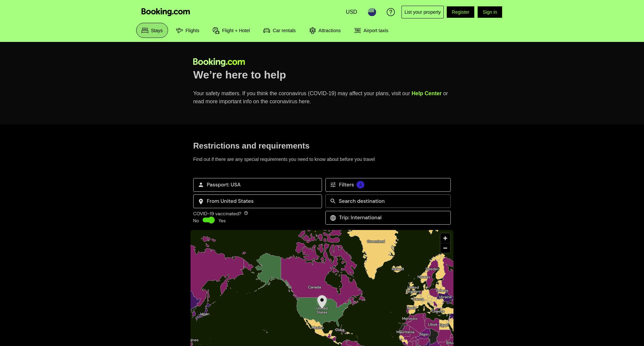
Task: Click the bed icon on Stays
Action: [x=145, y=31]
